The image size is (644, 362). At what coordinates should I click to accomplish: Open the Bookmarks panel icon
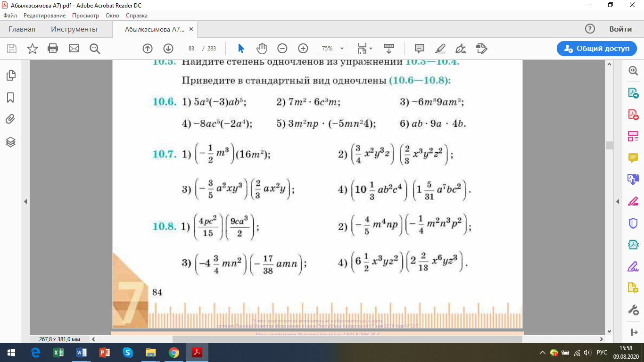(10, 98)
